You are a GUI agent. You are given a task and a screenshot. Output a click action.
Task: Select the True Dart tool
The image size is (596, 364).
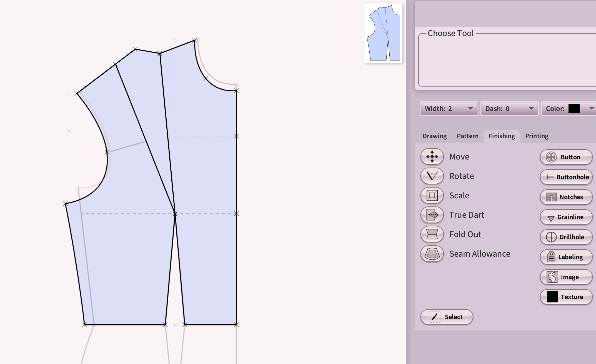point(432,215)
